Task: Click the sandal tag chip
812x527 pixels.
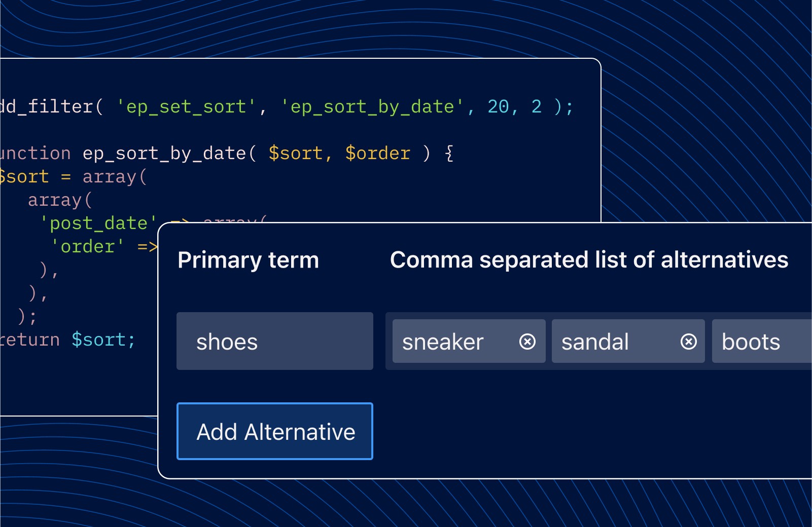Action: (x=594, y=342)
